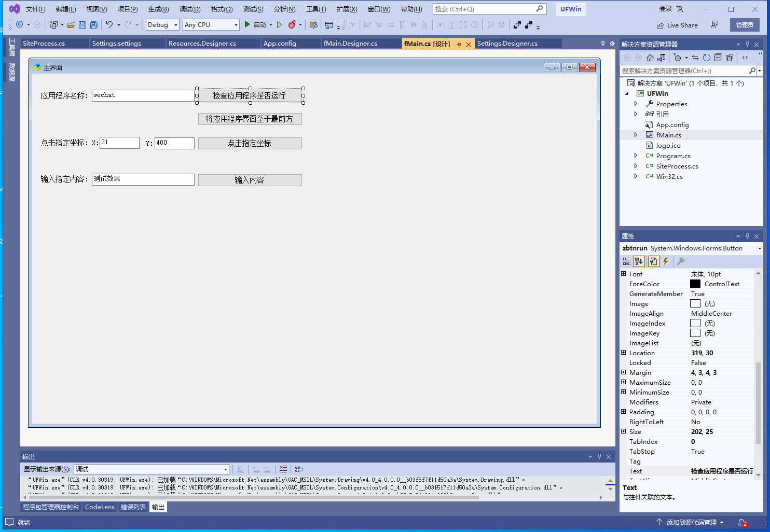Click the Navigate Backward icon
770x532 pixels.
point(19,24)
